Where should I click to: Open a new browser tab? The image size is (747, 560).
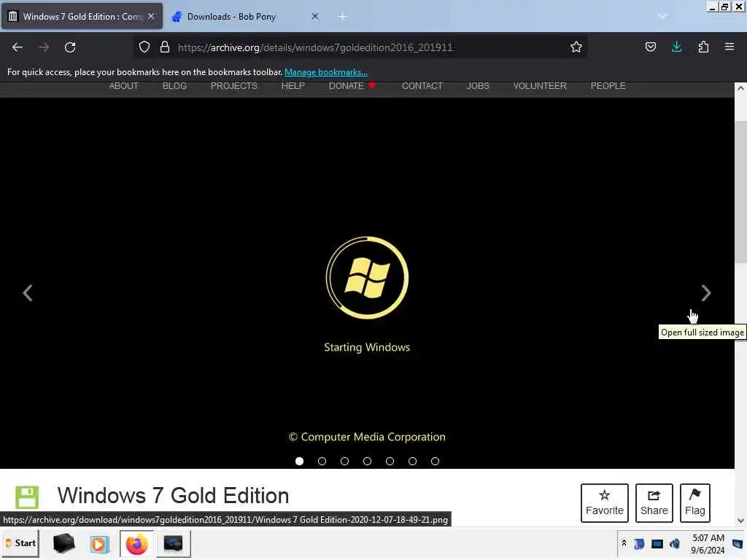(x=343, y=17)
